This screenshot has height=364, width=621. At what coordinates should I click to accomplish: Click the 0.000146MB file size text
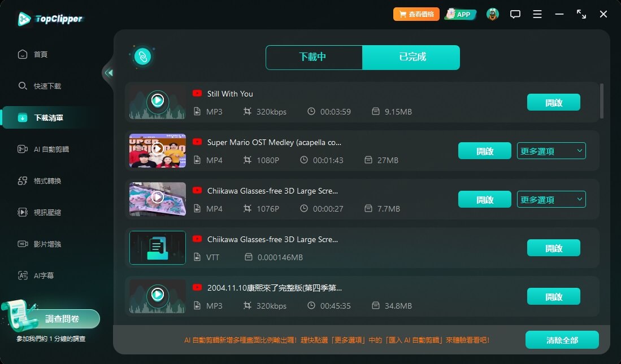(x=280, y=257)
